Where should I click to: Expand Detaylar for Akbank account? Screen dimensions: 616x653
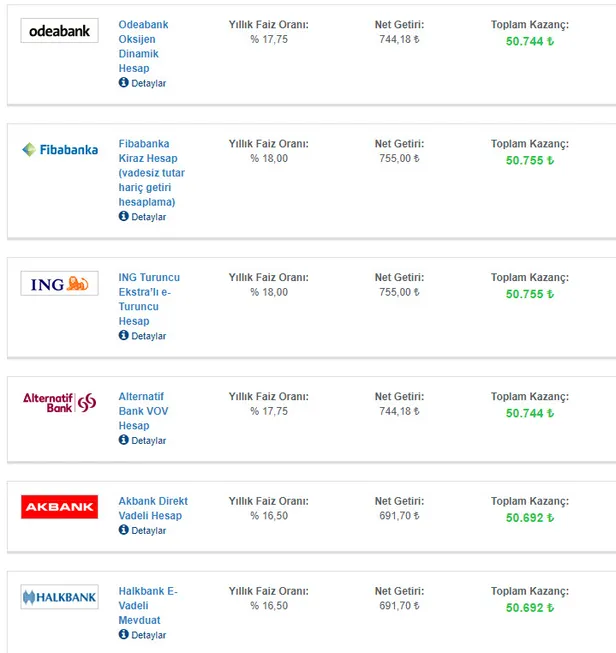tap(148, 531)
